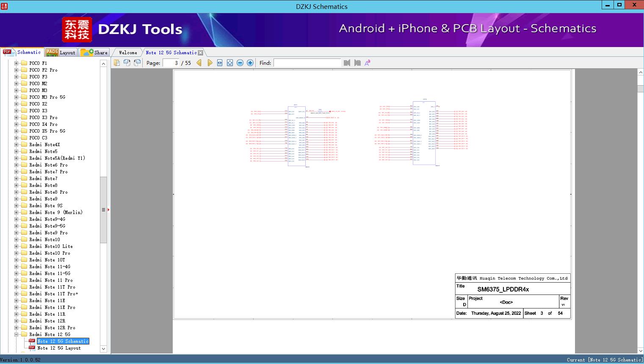Click tree panel scroll-up arrow
This screenshot has width=644, height=364.
click(x=103, y=64)
